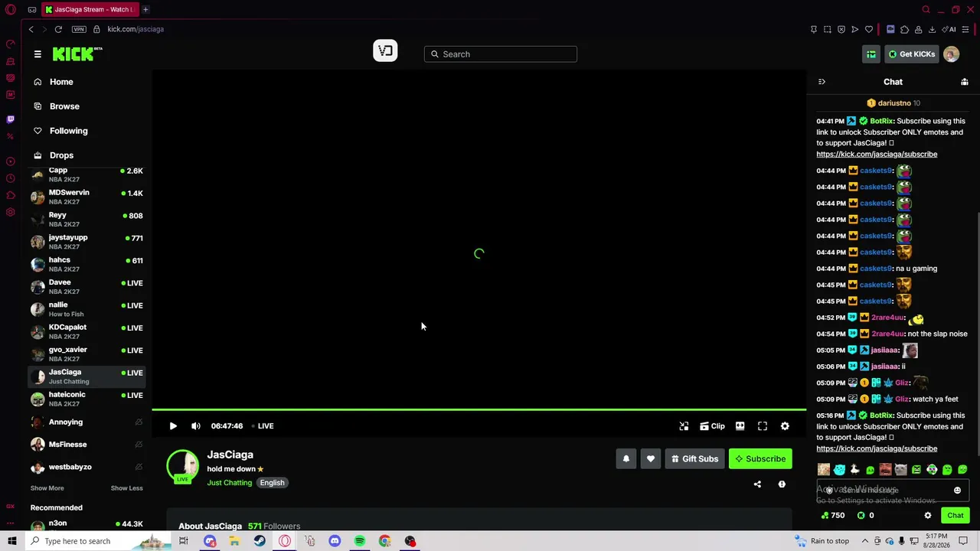Screen dimensions: 980x551
Task: Play the stream video
Action: click(173, 426)
